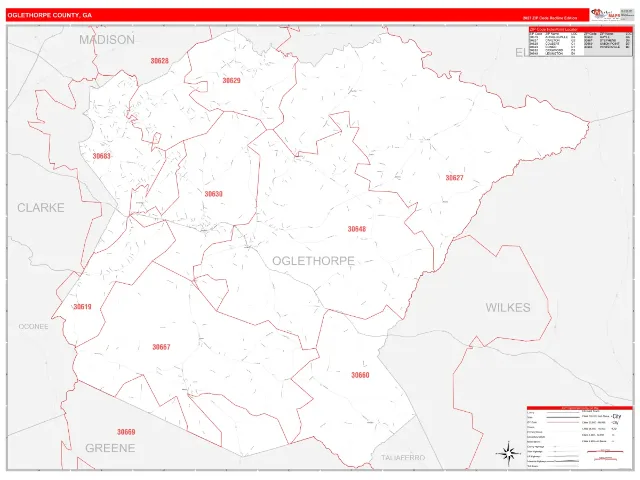Open the map legend box
Screen dimensions: 640x480
(580, 437)
